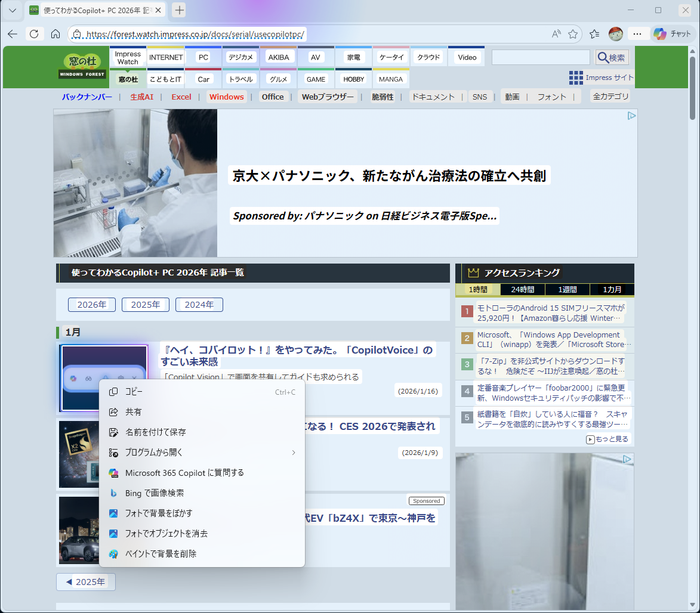
Task: Refresh the page with the reload icon
Action: (34, 34)
